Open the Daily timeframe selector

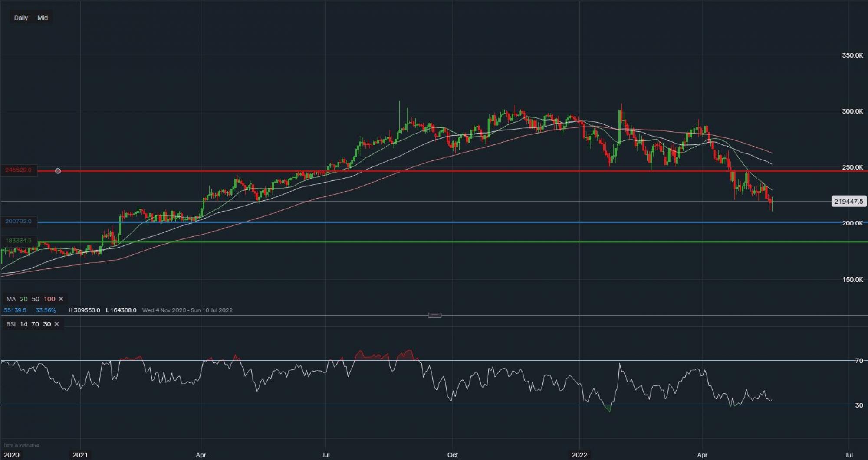tap(21, 18)
